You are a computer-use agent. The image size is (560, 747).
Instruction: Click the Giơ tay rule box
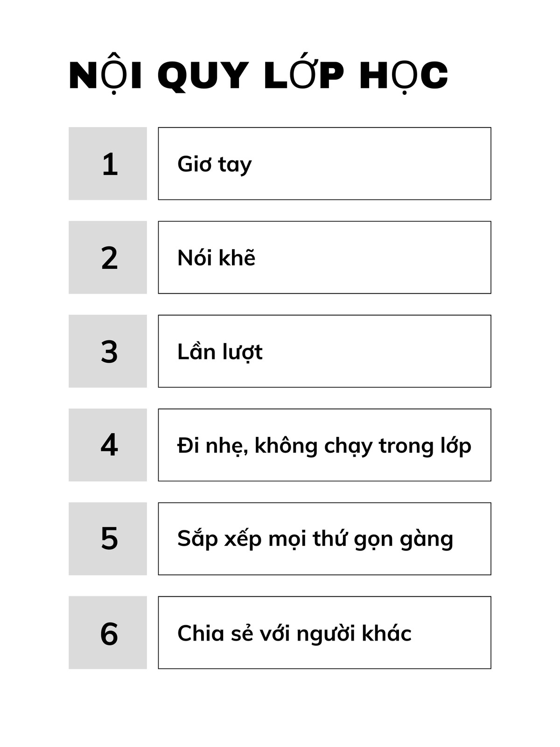(324, 163)
